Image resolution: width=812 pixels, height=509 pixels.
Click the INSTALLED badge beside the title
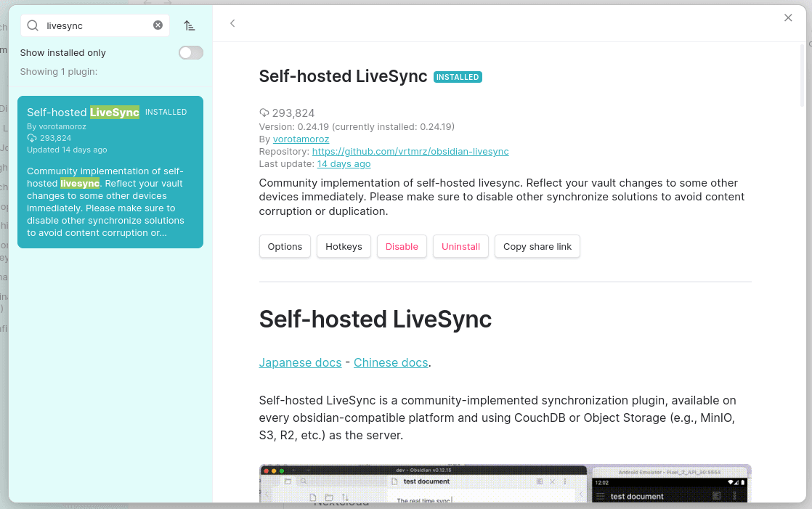click(458, 77)
